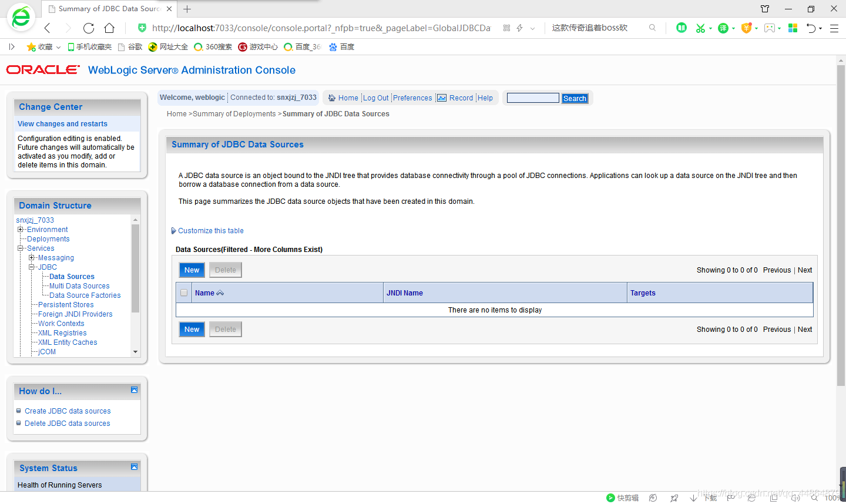Click the rocket accelerator icon in status bar
The height and width of the screenshot is (504, 846).
(x=674, y=498)
